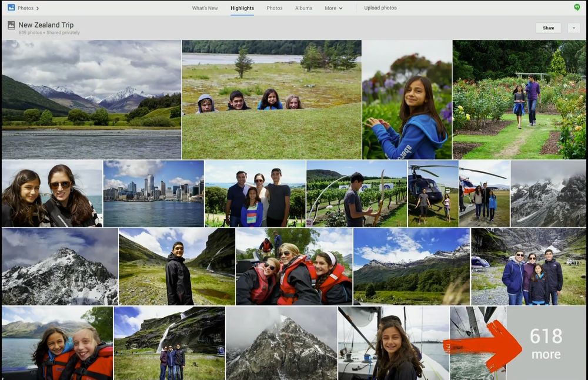Switch to the What's New tab
The image size is (588, 380).
coord(205,8)
